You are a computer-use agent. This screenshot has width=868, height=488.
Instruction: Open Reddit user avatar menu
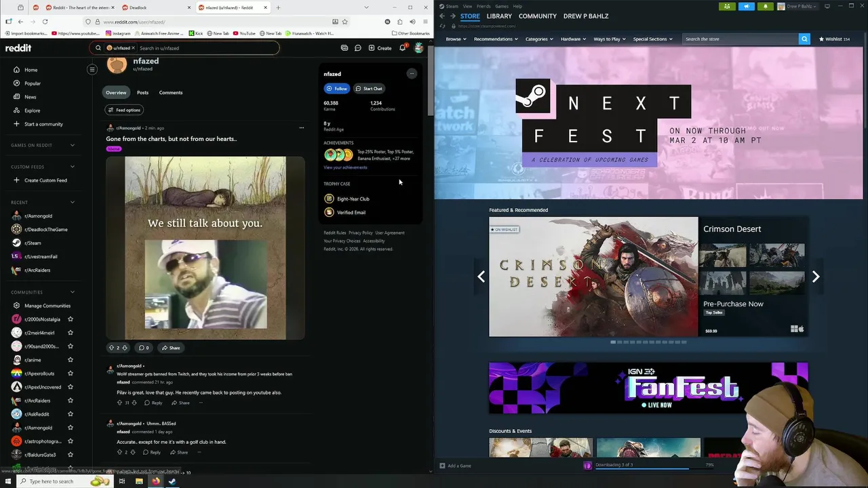pyautogui.click(x=419, y=48)
